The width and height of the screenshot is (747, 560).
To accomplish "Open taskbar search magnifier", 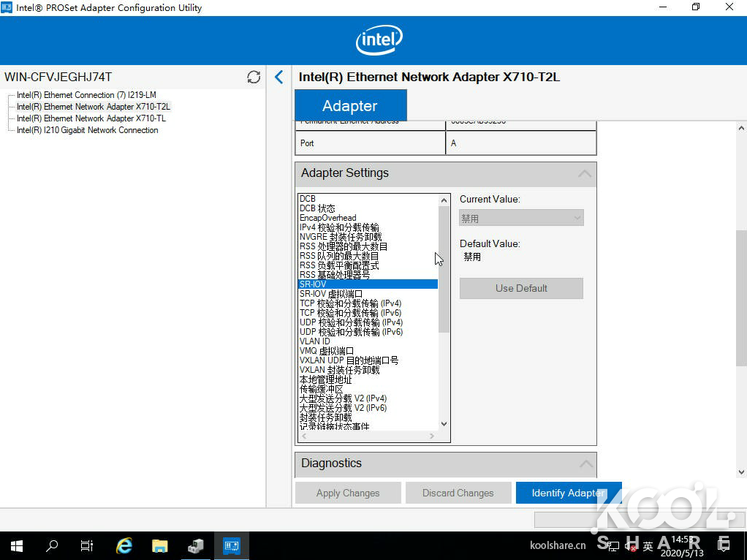I will coord(52,545).
